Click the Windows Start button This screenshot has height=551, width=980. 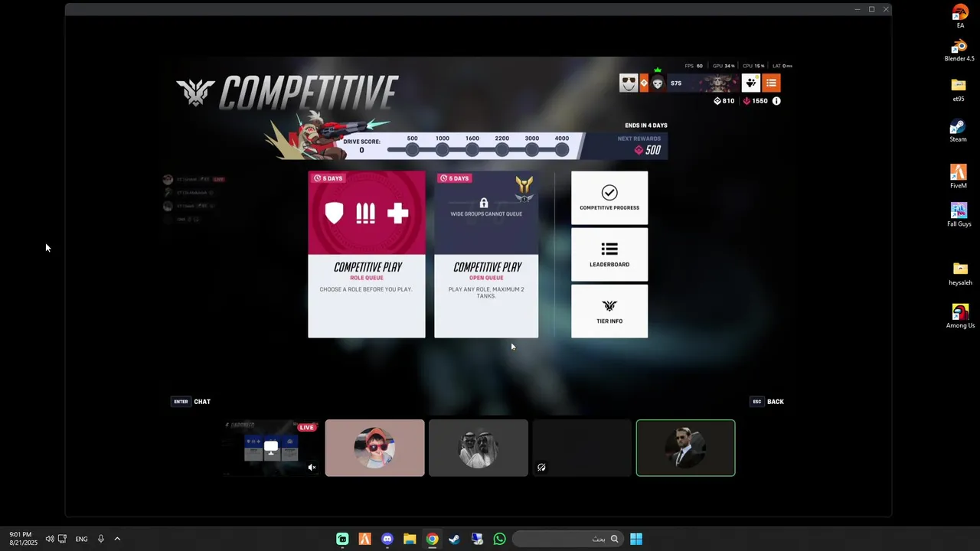pos(636,539)
